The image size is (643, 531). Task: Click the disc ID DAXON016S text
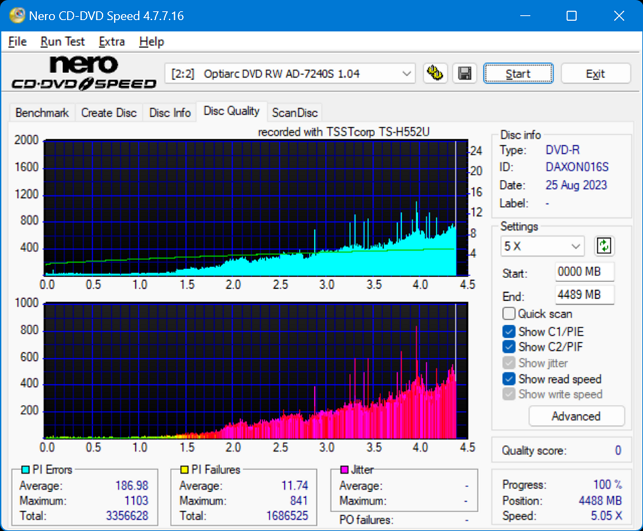click(x=577, y=167)
